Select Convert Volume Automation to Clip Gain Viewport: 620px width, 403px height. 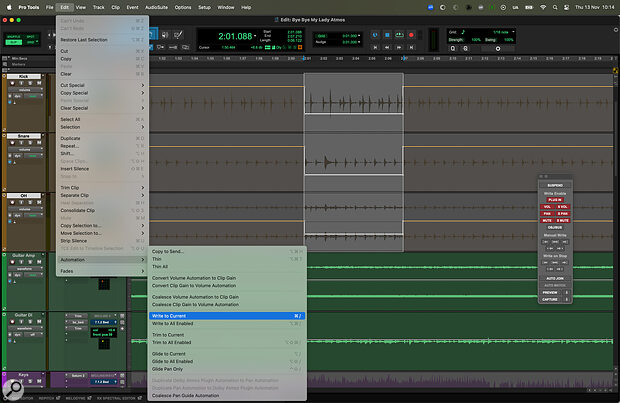[x=227, y=278]
